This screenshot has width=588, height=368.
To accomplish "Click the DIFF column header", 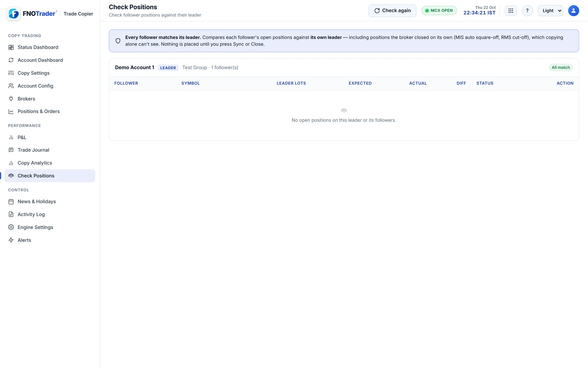I will click(x=461, y=83).
